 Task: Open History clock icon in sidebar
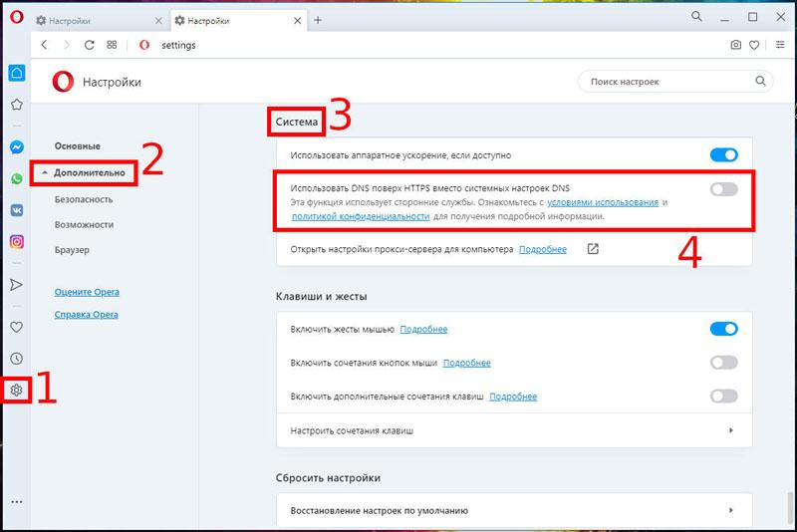pos(17,359)
